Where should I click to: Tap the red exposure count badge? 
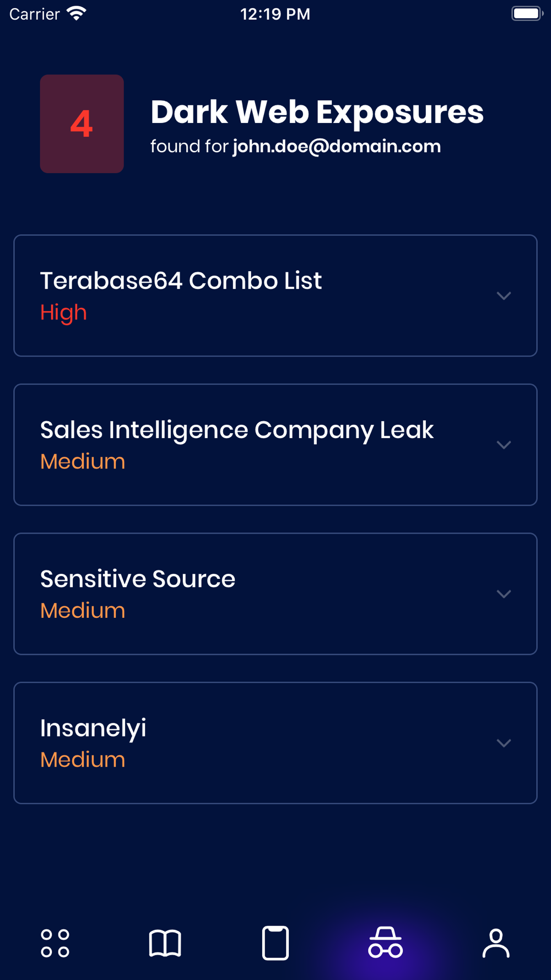pos(82,123)
